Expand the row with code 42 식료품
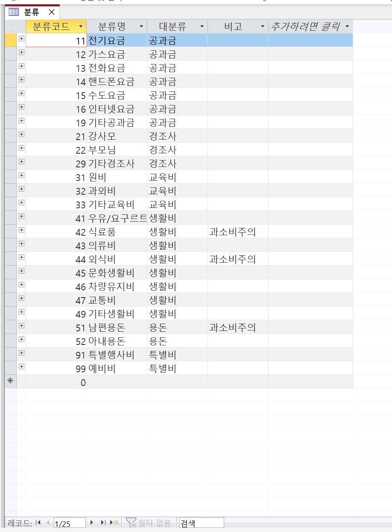Screen dimensions: 392x532 [21, 230]
